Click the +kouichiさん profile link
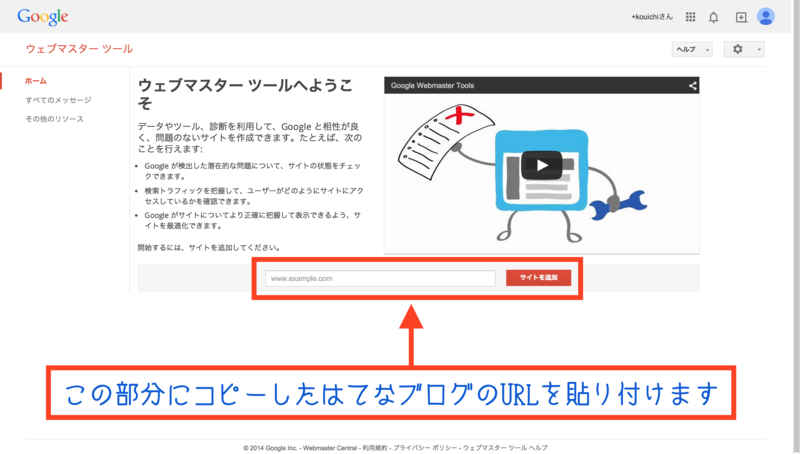Screen dimensions: 800x454 click(652, 17)
